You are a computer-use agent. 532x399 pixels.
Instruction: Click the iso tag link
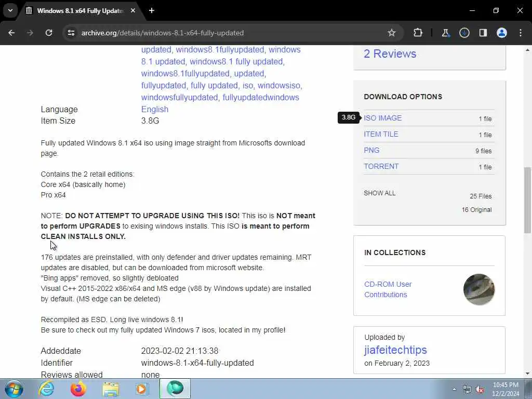pos(248,86)
